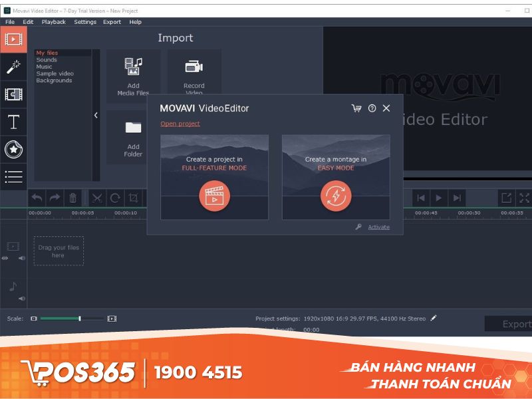Detach the preview window icon
Screen dimensions: 532x399
point(506,198)
